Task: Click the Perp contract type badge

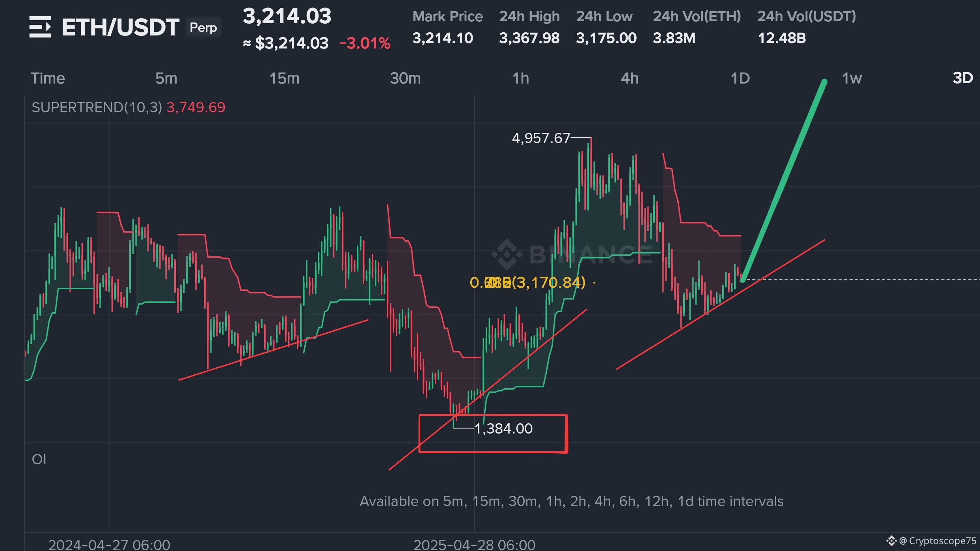Action: (203, 27)
